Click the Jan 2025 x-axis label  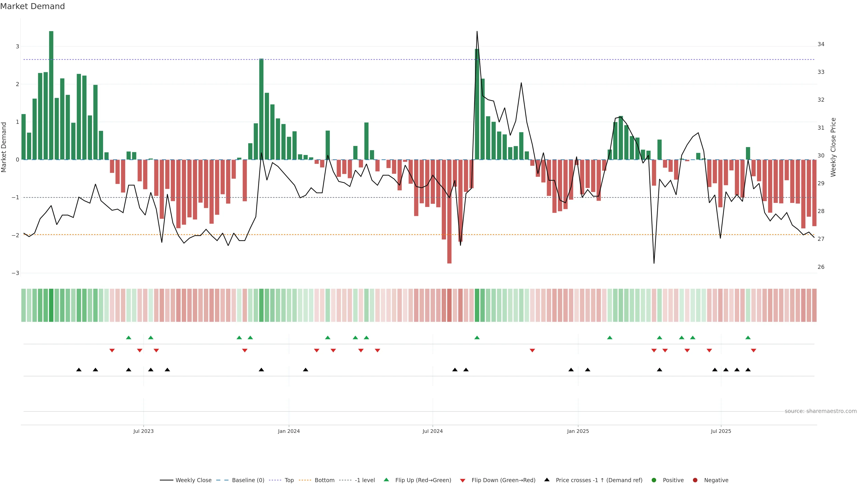pyautogui.click(x=578, y=431)
